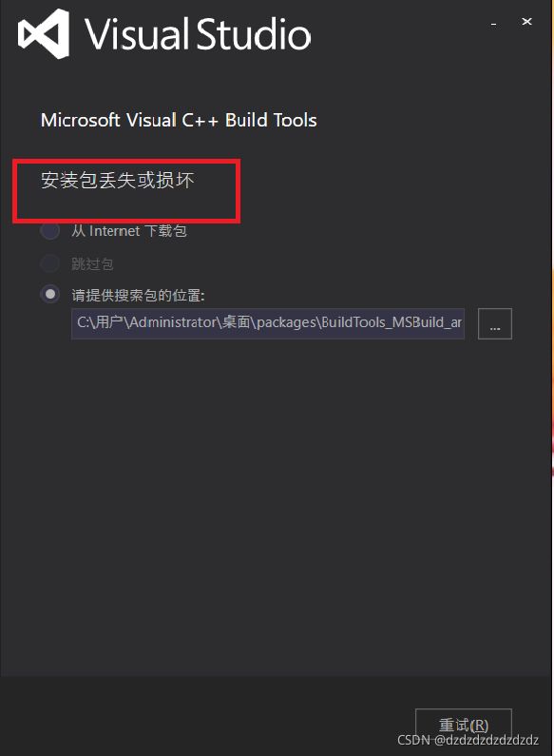Select the Microsoft Visual C++ Build Tools heading
Image resolution: width=554 pixels, height=756 pixels.
[179, 120]
